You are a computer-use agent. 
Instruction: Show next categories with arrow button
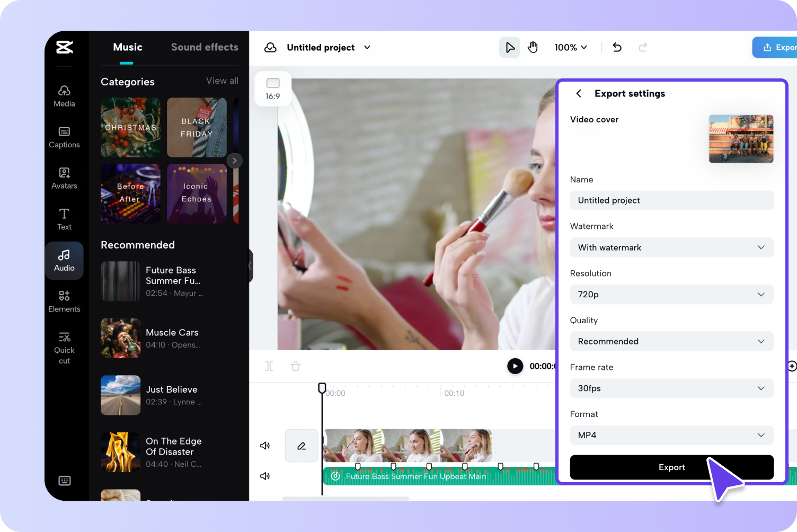(x=234, y=161)
